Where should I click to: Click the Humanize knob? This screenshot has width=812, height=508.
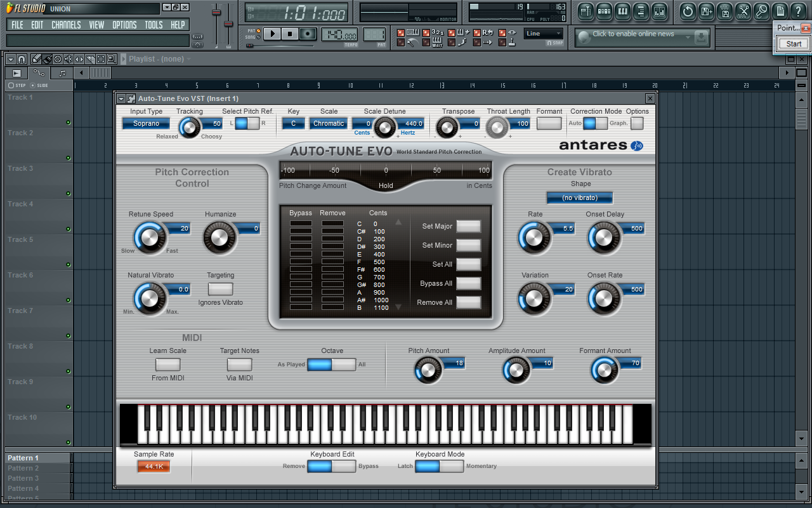click(218, 237)
